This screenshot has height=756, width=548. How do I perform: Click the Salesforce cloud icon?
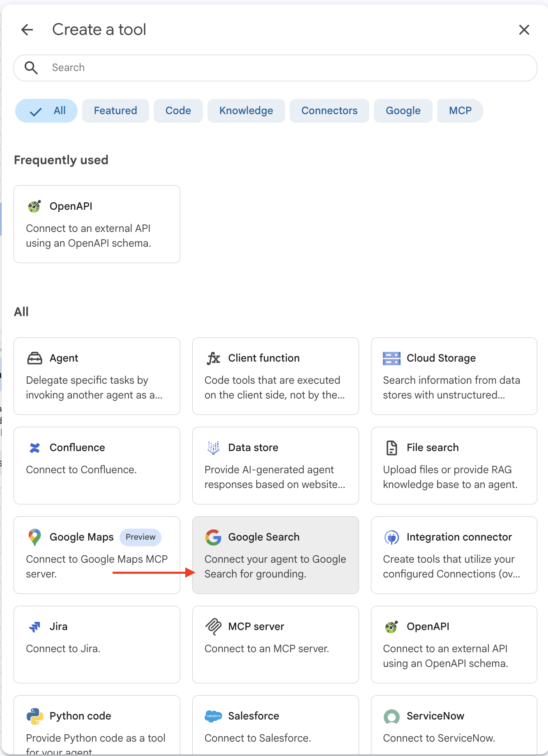click(213, 716)
